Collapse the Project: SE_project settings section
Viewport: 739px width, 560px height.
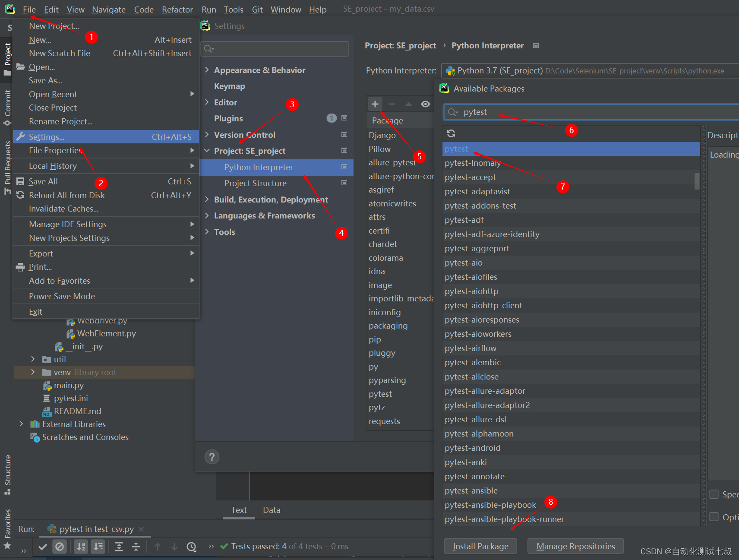tap(207, 151)
